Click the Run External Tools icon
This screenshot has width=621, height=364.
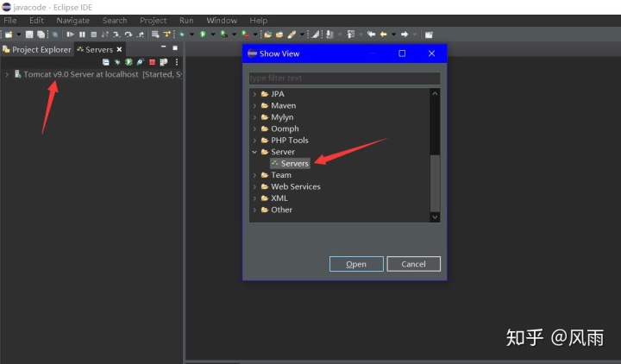click(x=245, y=35)
